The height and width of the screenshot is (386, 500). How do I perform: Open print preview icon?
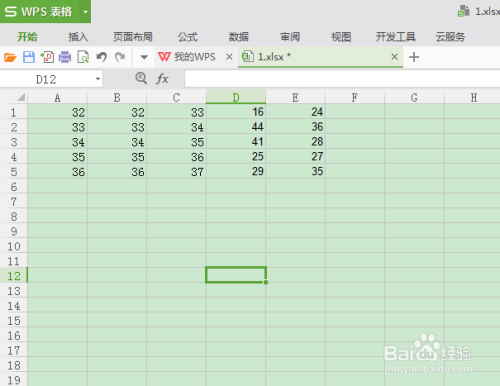coord(83,57)
